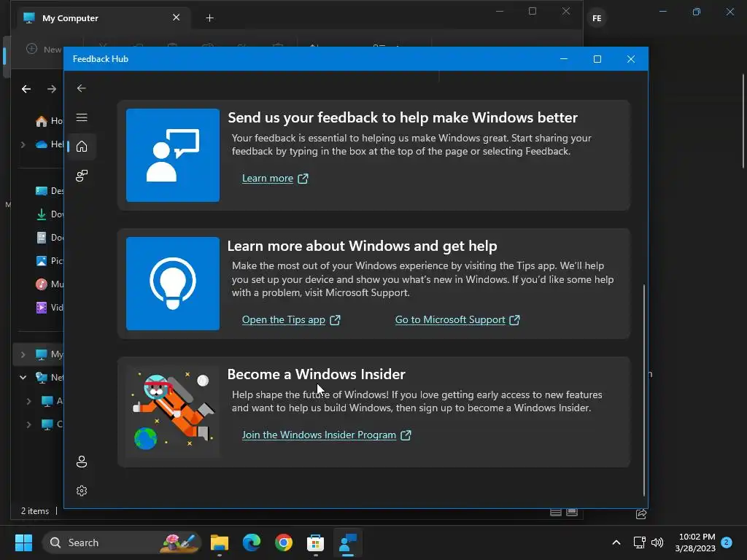
Task: Go back in Feedback Hub
Action: click(82, 88)
